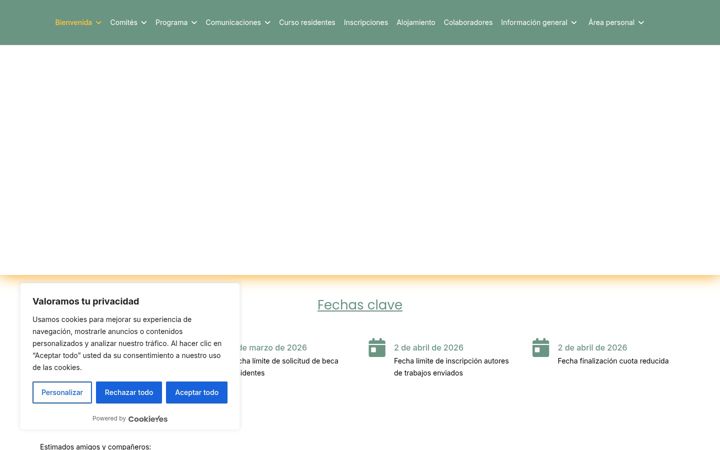720x450 pixels.
Task: Open the Colaboradores page
Action: [x=468, y=22]
